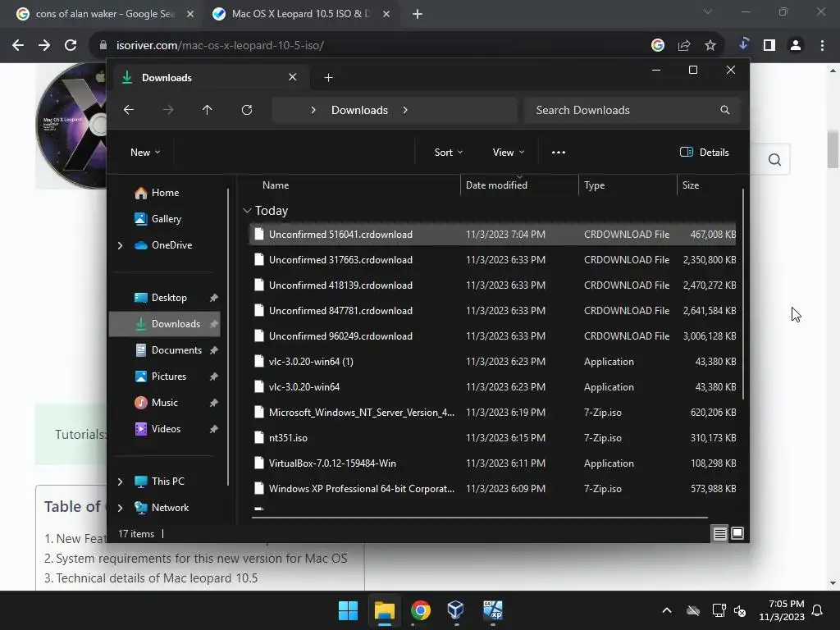The width and height of the screenshot is (840, 630).
Task: Sort by the Type column header
Action: [594, 185]
